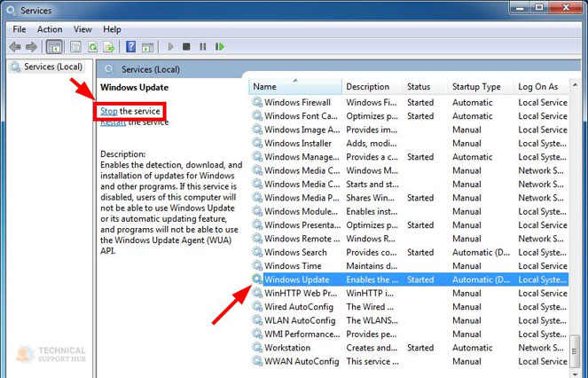
Task: Select the WWAN AutoConfig service name
Action: [x=302, y=361]
